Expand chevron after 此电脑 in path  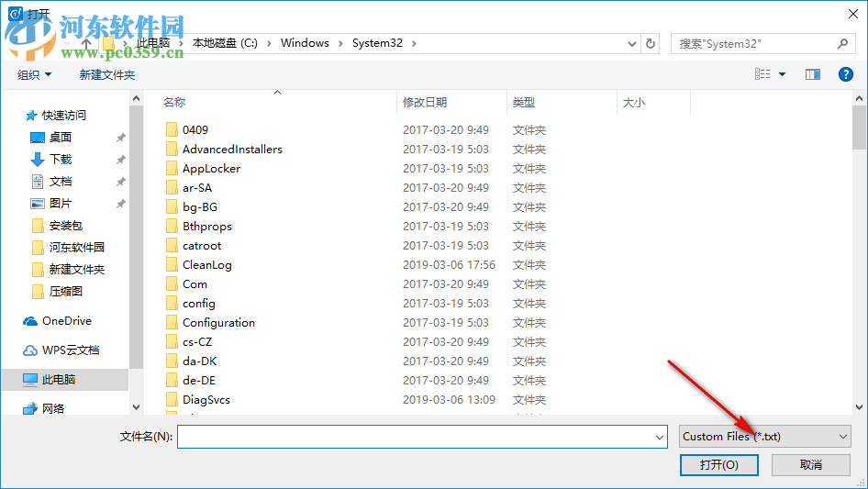tap(181, 43)
